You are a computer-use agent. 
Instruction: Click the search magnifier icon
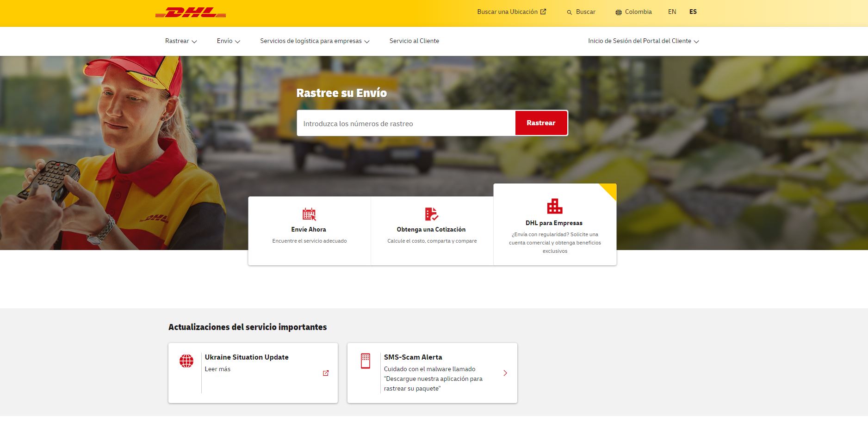pyautogui.click(x=570, y=12)
